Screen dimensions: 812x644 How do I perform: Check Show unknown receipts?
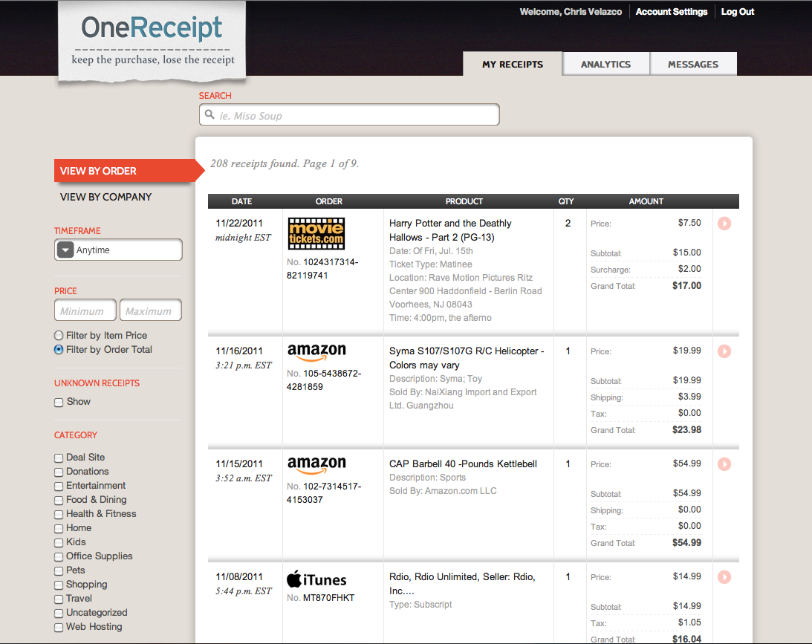[59, 403]
